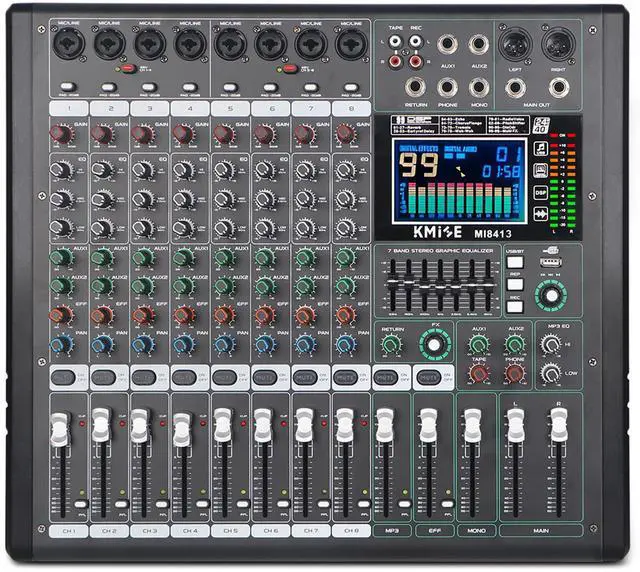This screenshot has height=572, width=640.
Task: Click the channel 1 MIC/LINE combo input jack
Action: pos(69,43)
